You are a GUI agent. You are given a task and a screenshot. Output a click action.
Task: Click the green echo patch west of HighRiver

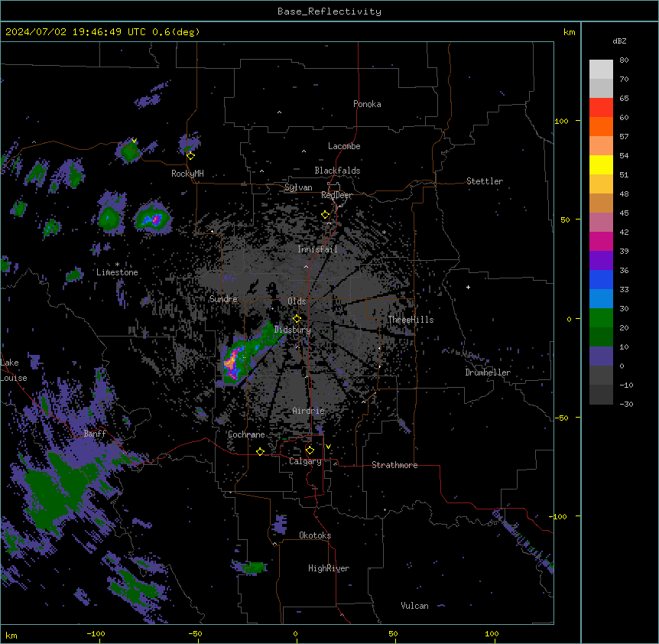click(x=255, y=568)
